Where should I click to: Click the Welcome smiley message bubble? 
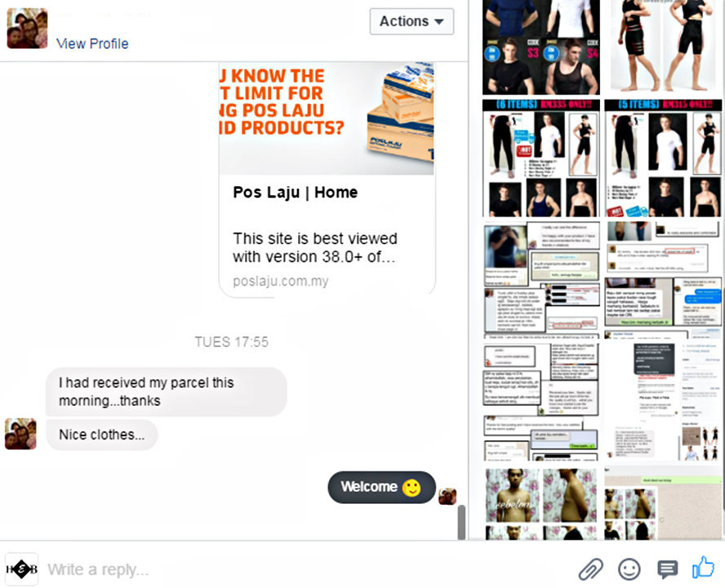[381, 488]
